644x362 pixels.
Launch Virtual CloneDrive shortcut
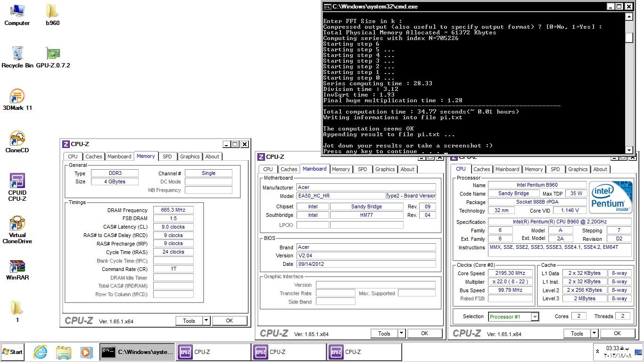17,230
